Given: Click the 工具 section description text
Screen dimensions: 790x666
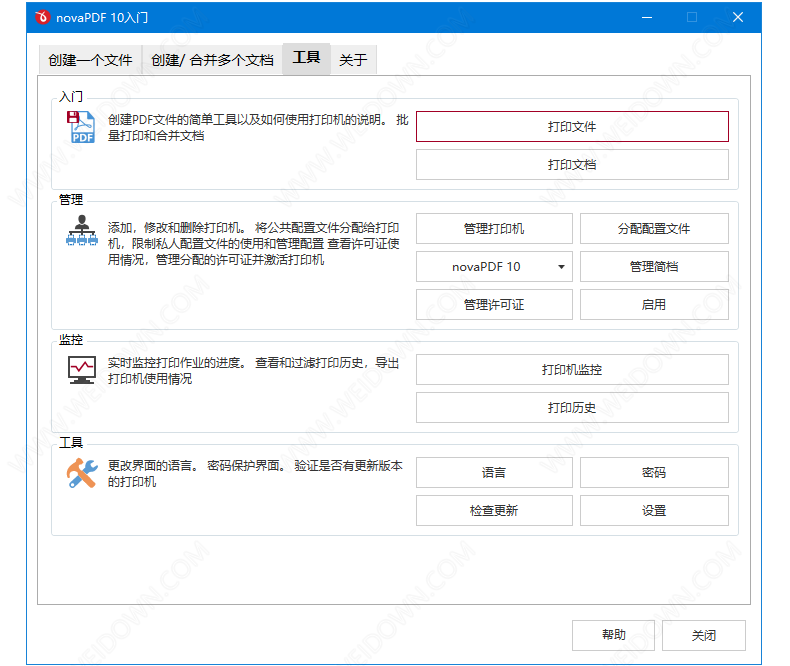Looking at the screenshot, I should pos(255,474).
